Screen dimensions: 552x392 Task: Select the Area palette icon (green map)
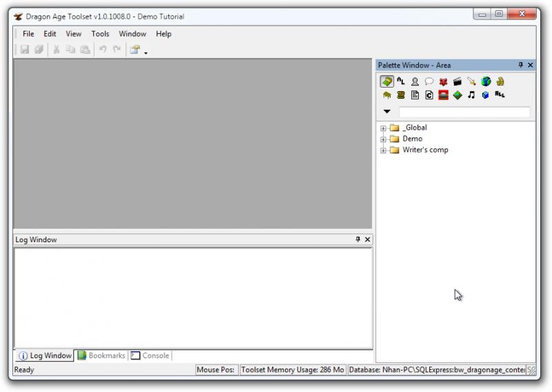click(x=386, y=81)
